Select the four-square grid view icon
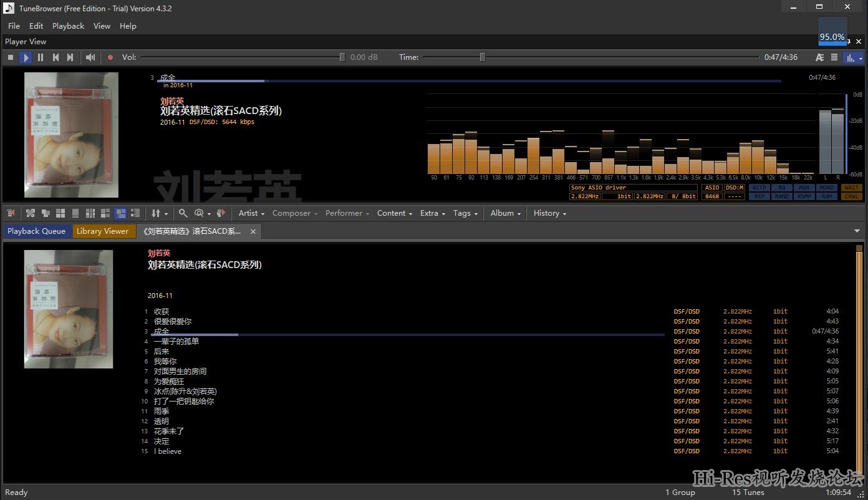Screen dimensions: 868x500 coord(60,213)
